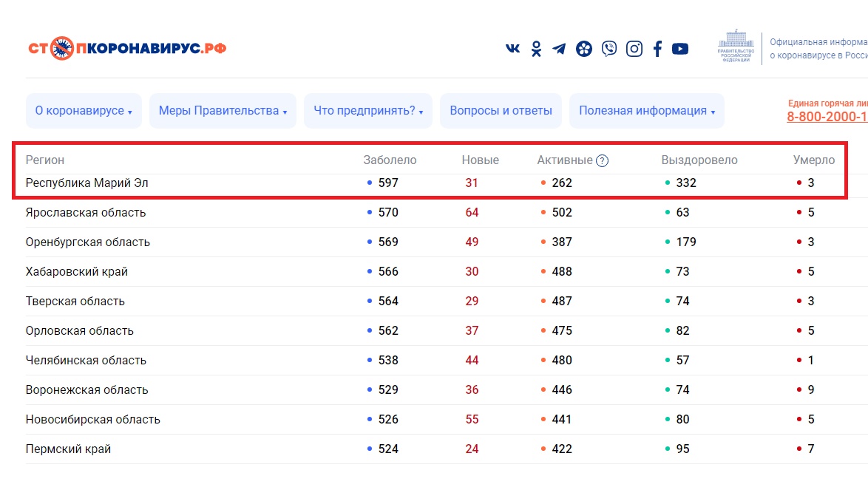Open the Instagram icon
This screenshot has height=490, width=868.
click(x=634, y=49)
